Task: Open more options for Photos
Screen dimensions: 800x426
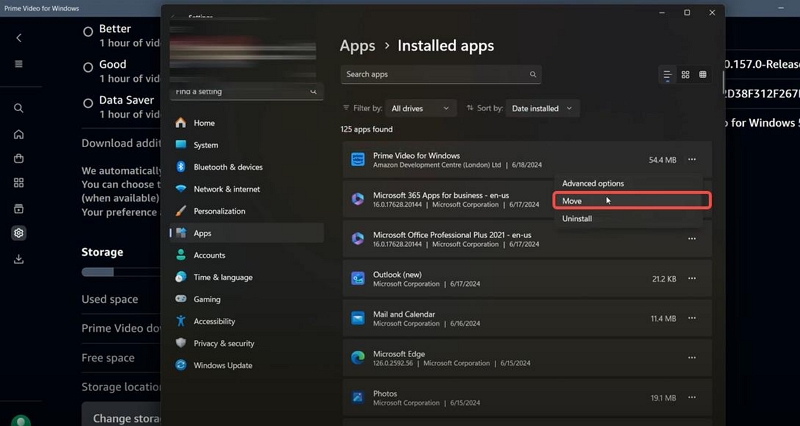Action: click(692, 397)
